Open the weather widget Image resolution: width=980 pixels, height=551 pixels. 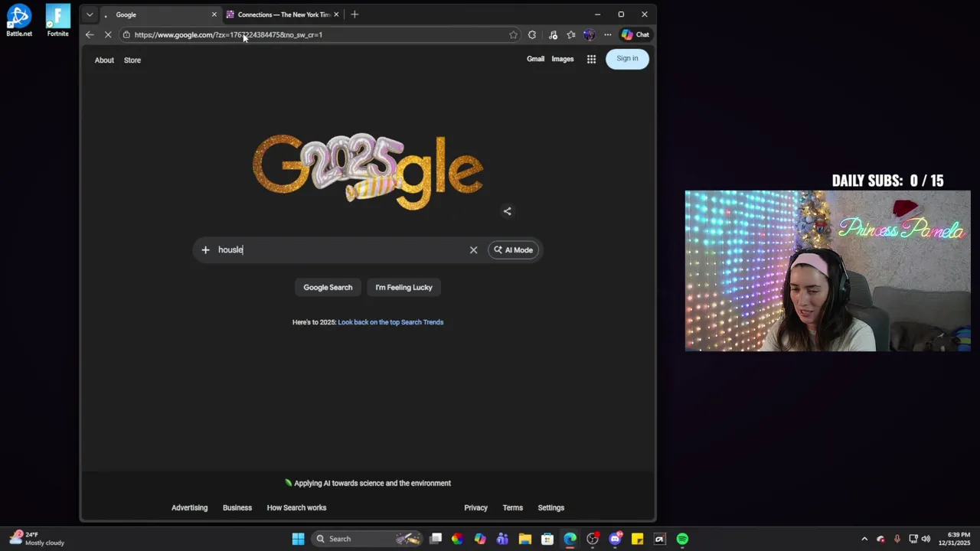click(x=37, y=539)
